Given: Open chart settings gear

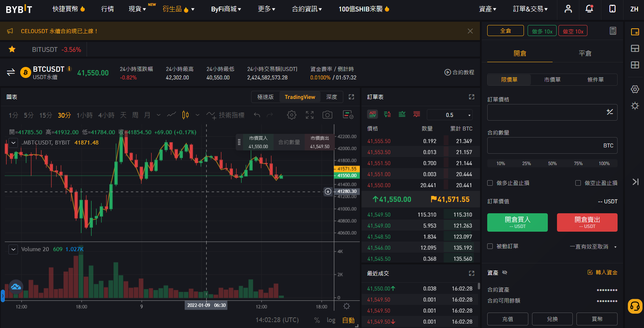Looking at the screenshot, I should point(292,115).
